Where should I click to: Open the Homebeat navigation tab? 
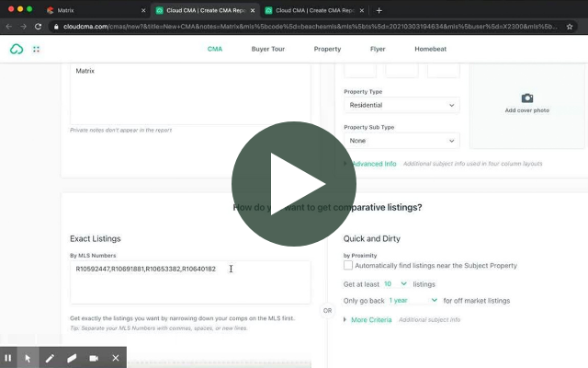coord(431,49)
